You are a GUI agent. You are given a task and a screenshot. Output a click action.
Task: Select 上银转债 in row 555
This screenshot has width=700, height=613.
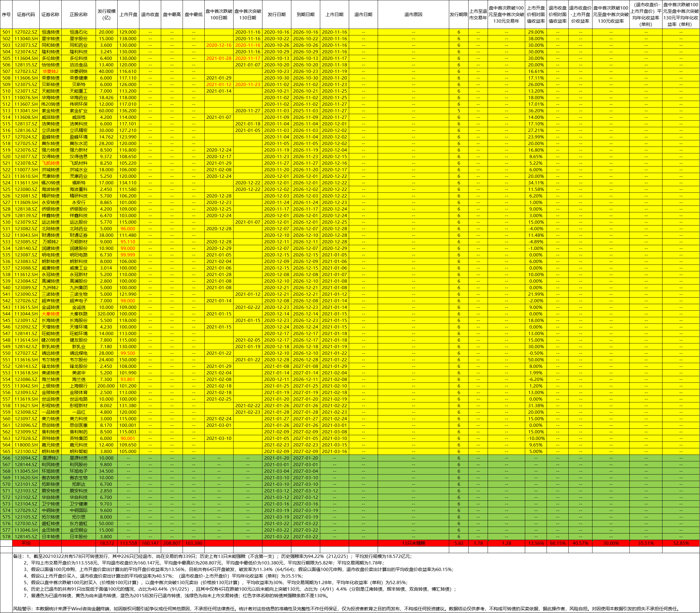[50, 386]
